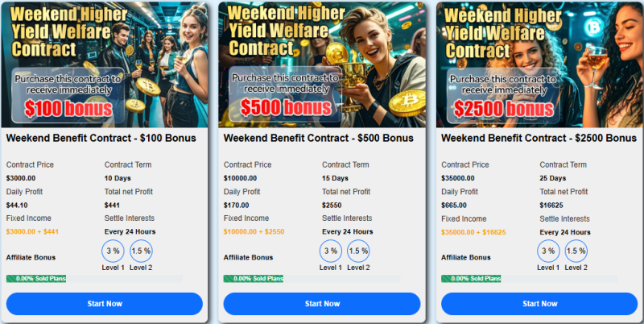
Task: Select the 3% Level 1 circle in $100 card
Action: (113, 251)
